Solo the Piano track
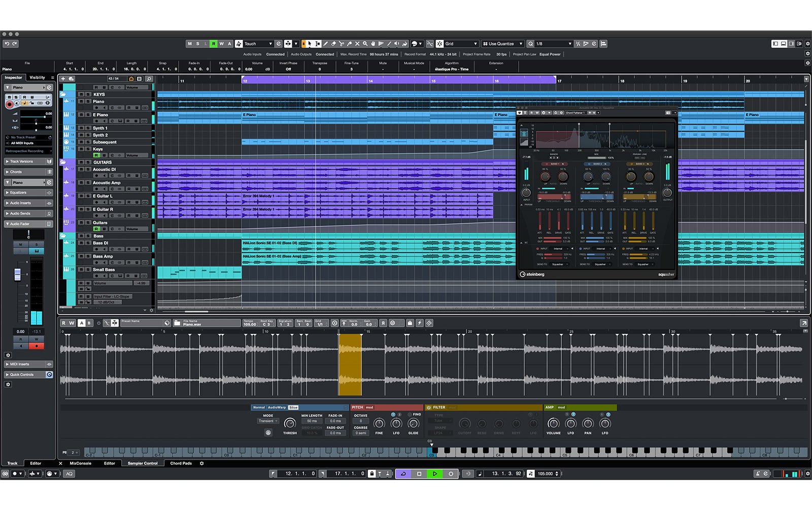 click(x=88, y=101)
